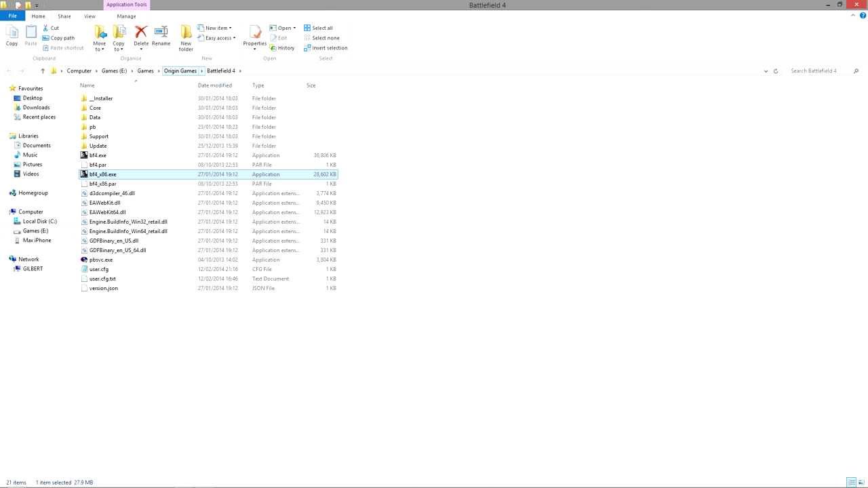Image resolution: width=868 pixels, height=488 pixels.
Task: Navigate to Origin Games breadcrumb
Action: click(x=180, y=70)
